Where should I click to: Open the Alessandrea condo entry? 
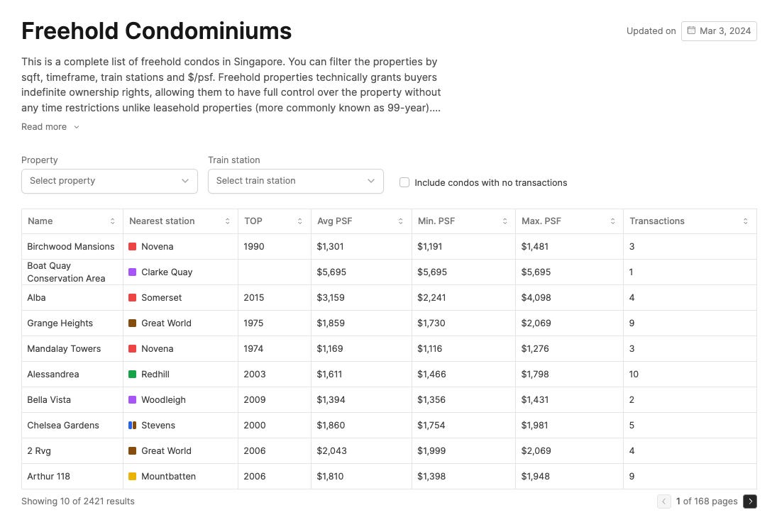click(x=53, y=374)
